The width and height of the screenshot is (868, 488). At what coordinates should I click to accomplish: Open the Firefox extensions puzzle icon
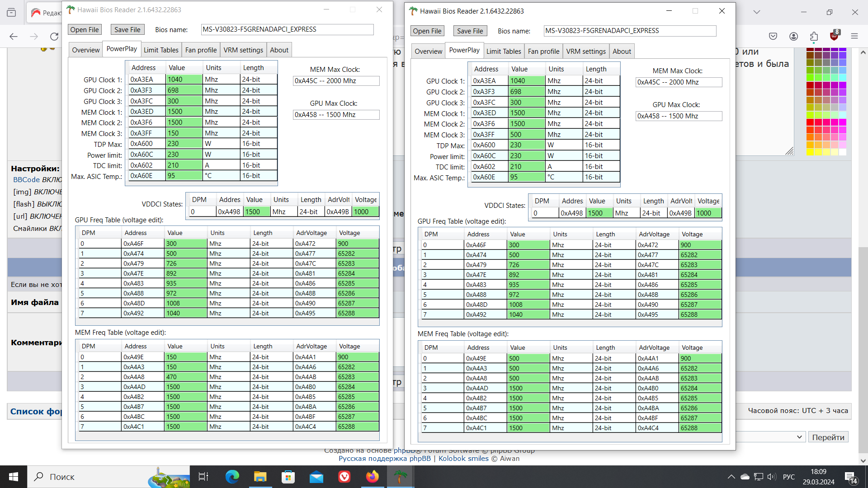[814, 36]
